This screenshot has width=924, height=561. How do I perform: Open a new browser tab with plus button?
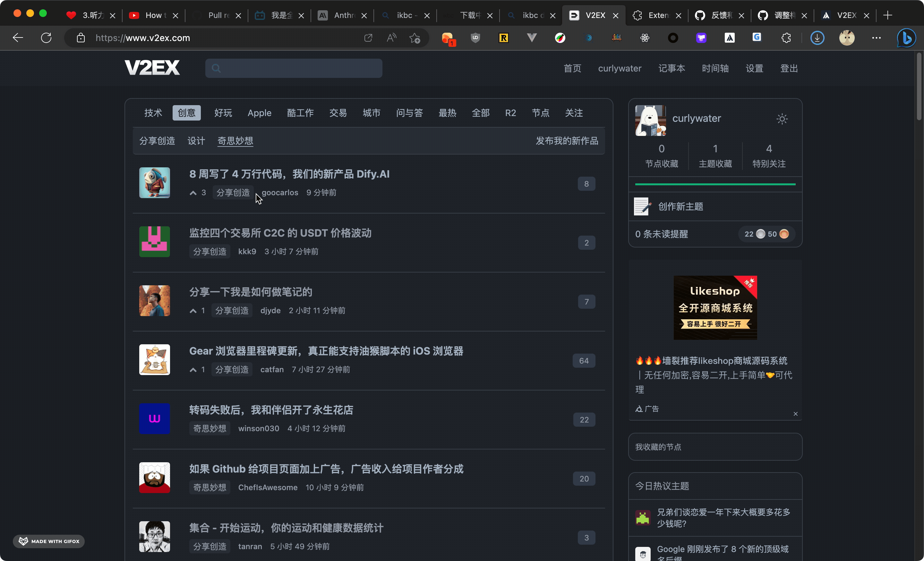pos(888,15)
